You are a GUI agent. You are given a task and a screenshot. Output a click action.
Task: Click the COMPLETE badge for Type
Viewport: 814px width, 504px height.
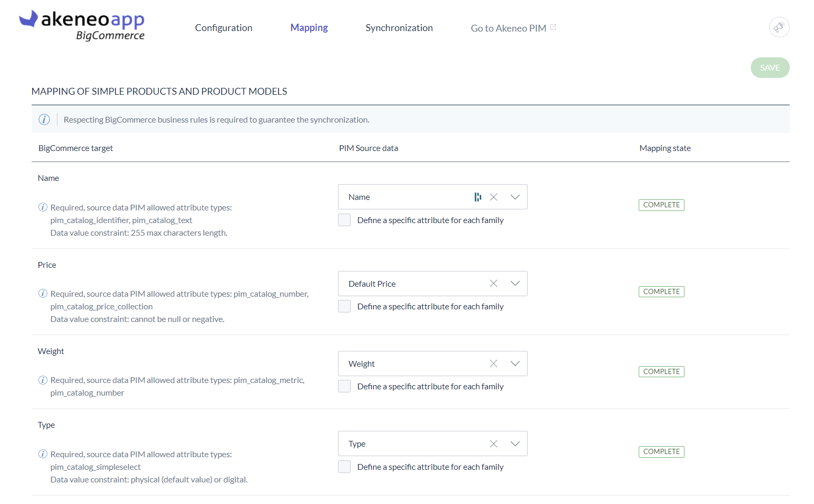(x=661, y=451)
